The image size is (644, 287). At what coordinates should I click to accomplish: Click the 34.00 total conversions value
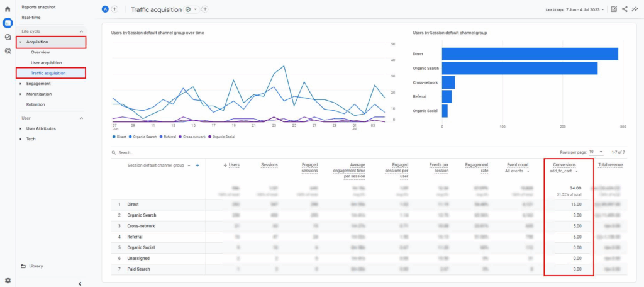click(575, 188)
